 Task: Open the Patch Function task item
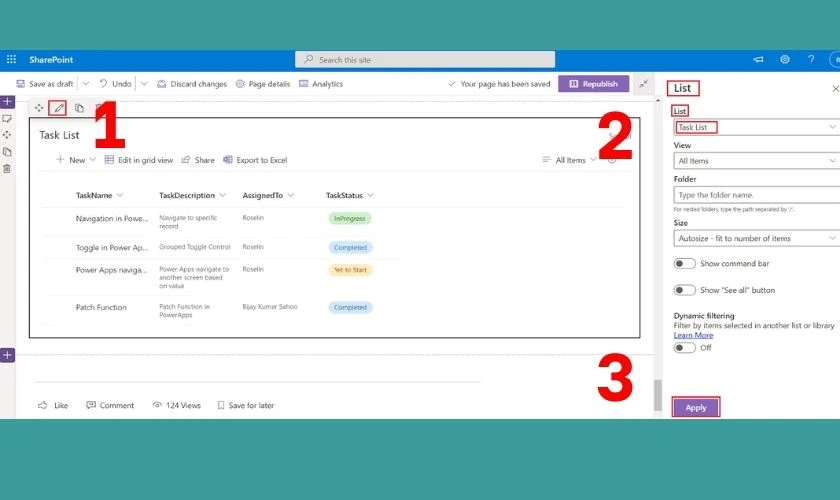tap(101, 307)
